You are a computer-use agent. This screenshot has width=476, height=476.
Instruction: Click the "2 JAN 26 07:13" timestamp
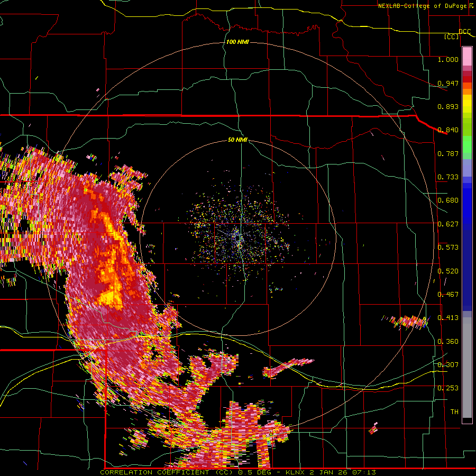coord(343,472)
